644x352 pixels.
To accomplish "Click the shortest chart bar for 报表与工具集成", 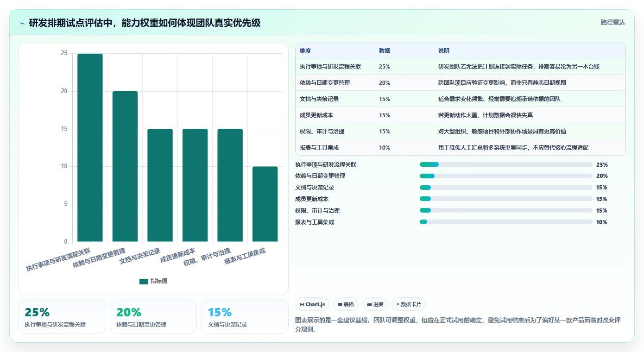I will (x=265, y=204).
